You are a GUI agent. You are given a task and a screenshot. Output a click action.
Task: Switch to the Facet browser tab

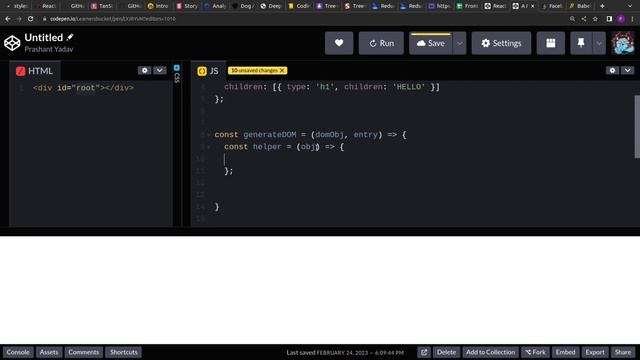[x=552, y=6]
